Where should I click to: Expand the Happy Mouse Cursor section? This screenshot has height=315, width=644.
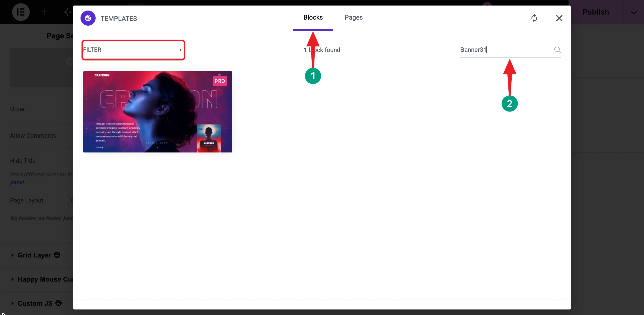coord(36,279)
